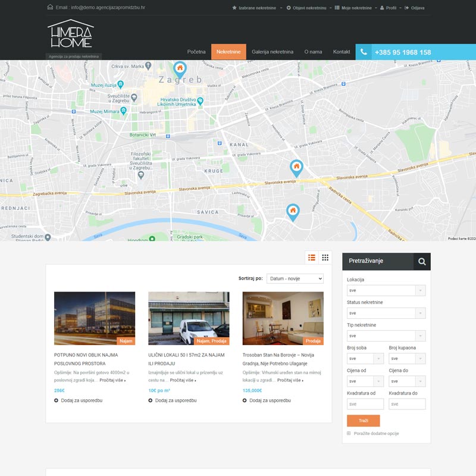Add Ulični lokali listing to comparison
Viewport: 476px width, 476px height.
(172, 400)
